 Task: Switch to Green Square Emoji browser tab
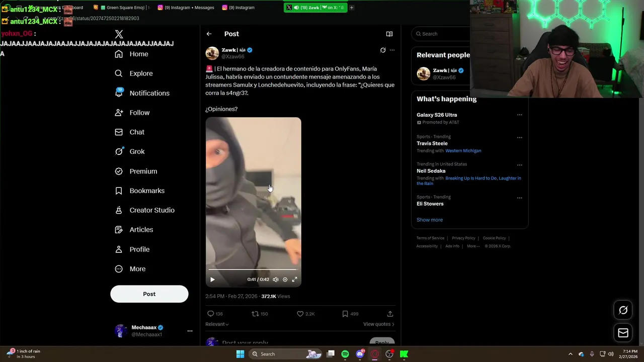coord(122,8)
